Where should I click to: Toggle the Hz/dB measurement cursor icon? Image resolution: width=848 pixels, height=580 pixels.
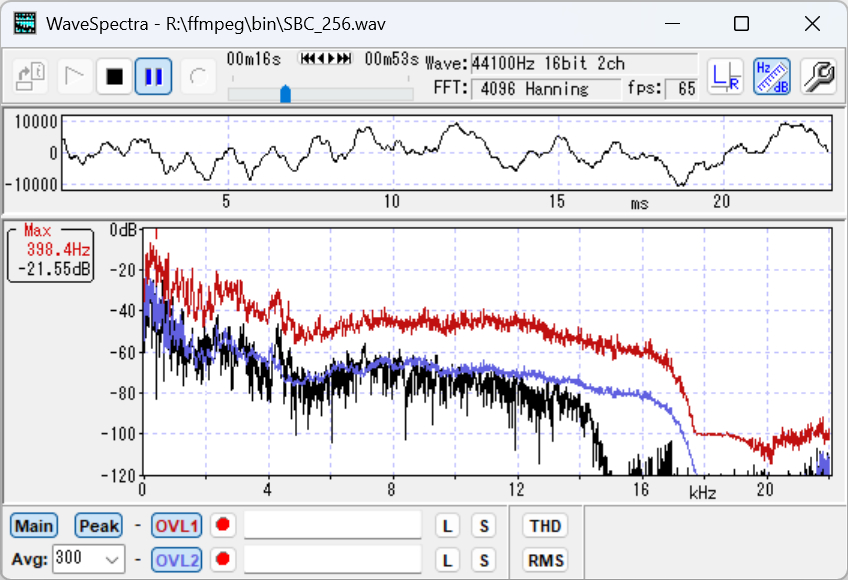772,76
